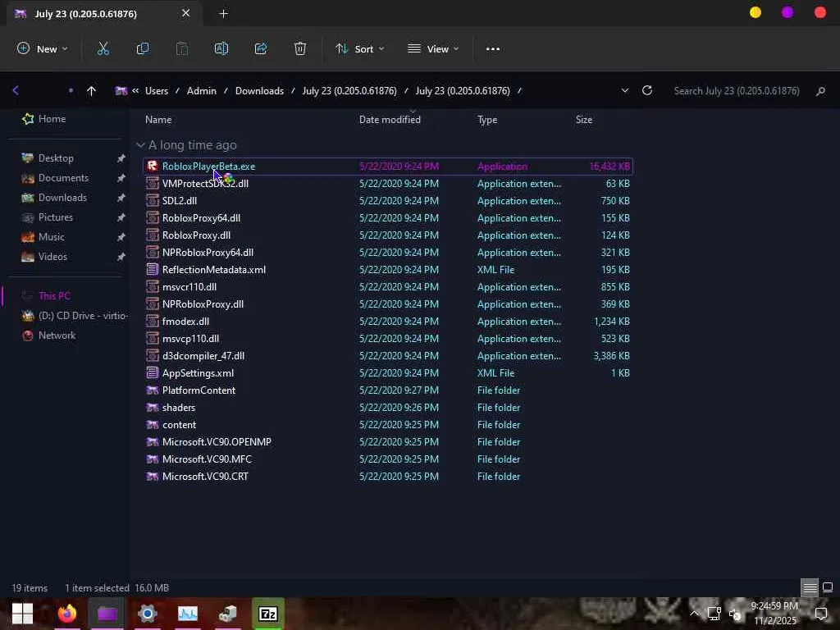The image size is (840, 630).
Task: Launch Firefox from the taskbar
Action: coord(67,614)
